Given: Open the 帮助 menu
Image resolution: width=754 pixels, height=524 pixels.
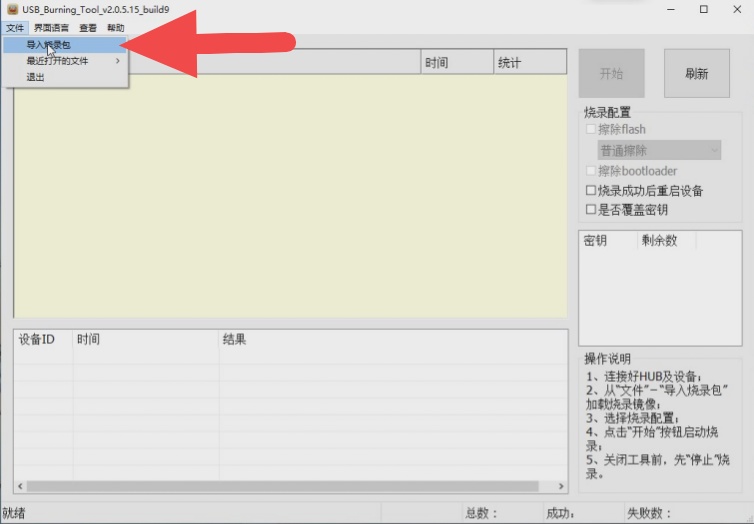Looking at the screenshot, I should click(x=116, y=28).
